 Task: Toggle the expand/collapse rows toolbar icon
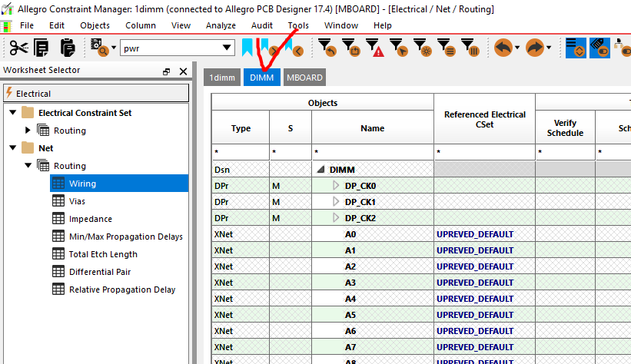pyautogui.click(x=576, y=48)
